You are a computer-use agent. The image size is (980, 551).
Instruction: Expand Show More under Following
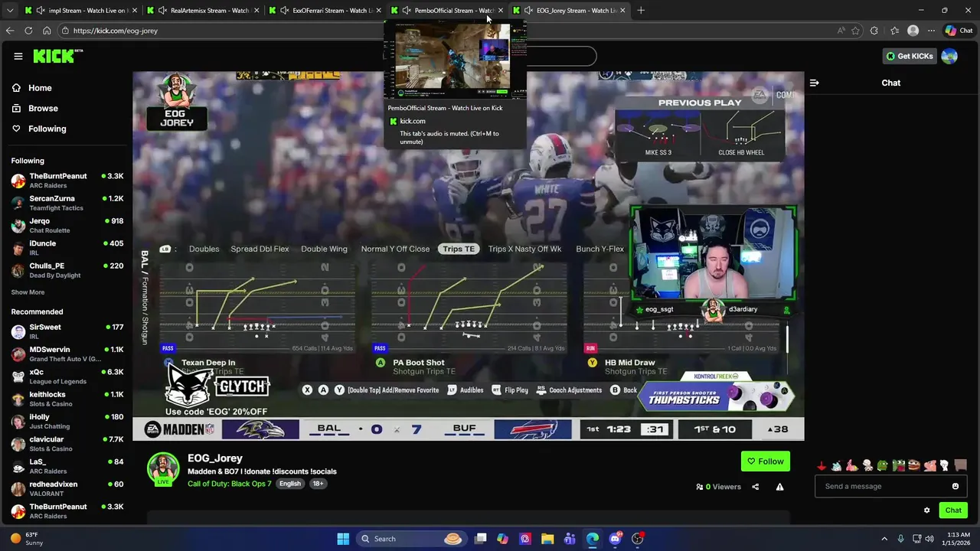coord(28,292)
